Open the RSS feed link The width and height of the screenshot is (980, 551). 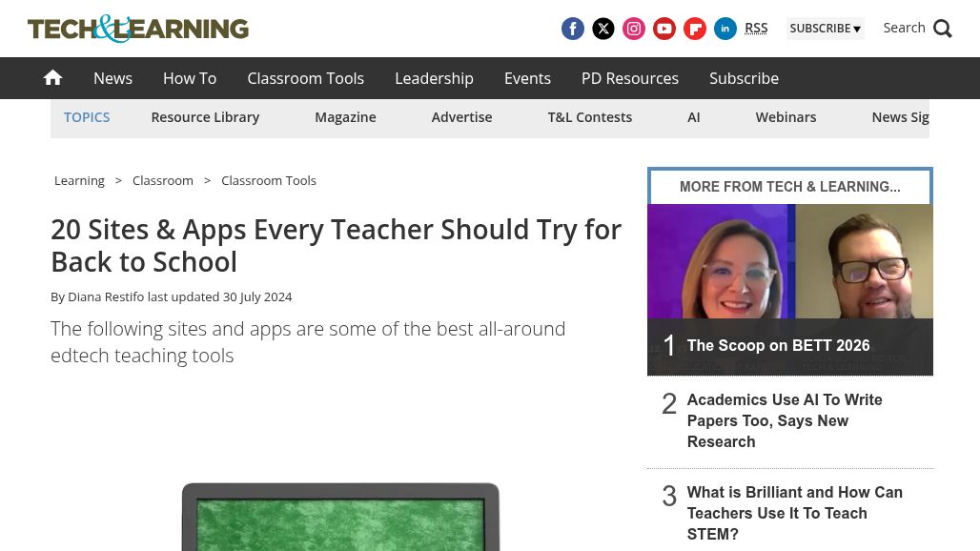pyautogui.click(x=756, y=27)
